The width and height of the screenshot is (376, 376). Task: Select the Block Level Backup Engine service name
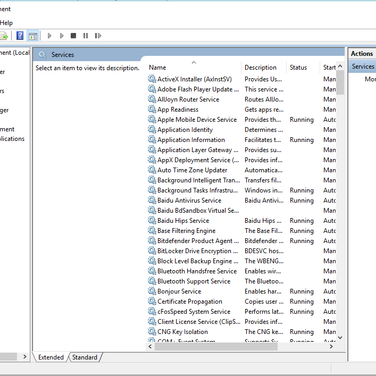[198, 261]
